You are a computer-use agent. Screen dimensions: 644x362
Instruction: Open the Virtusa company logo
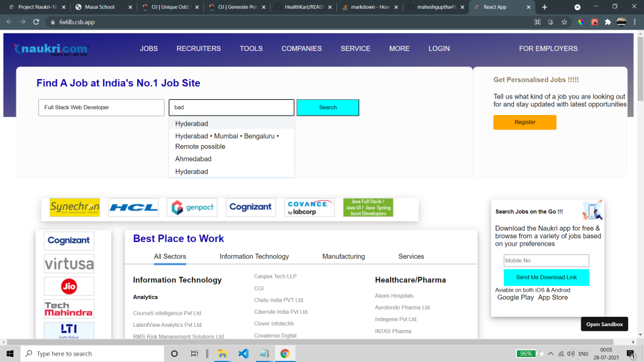[69, 263]
